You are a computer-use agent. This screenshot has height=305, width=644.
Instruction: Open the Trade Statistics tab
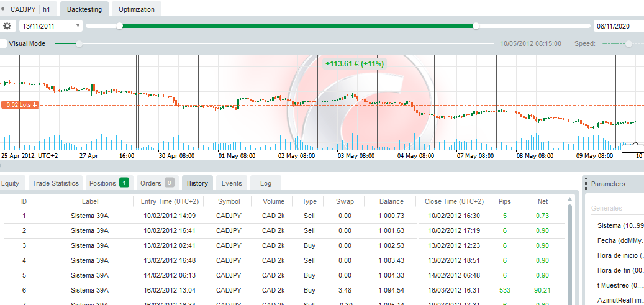(55, 183)
